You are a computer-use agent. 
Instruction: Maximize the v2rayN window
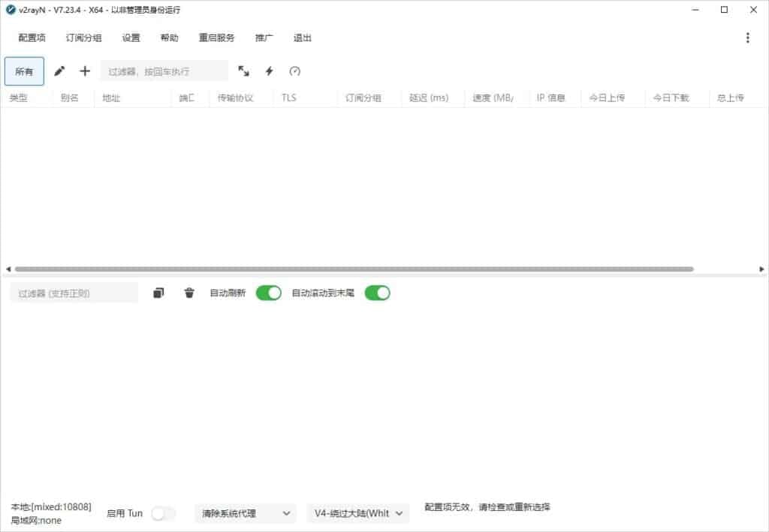[x=724, y=10]
